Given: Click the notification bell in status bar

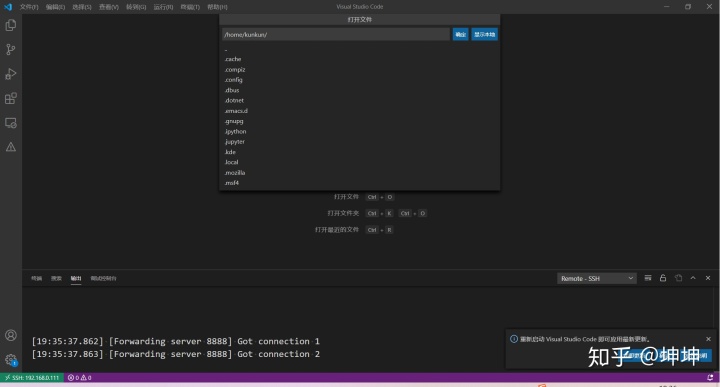Looking at the screenshot, I should tap(710, 377).
